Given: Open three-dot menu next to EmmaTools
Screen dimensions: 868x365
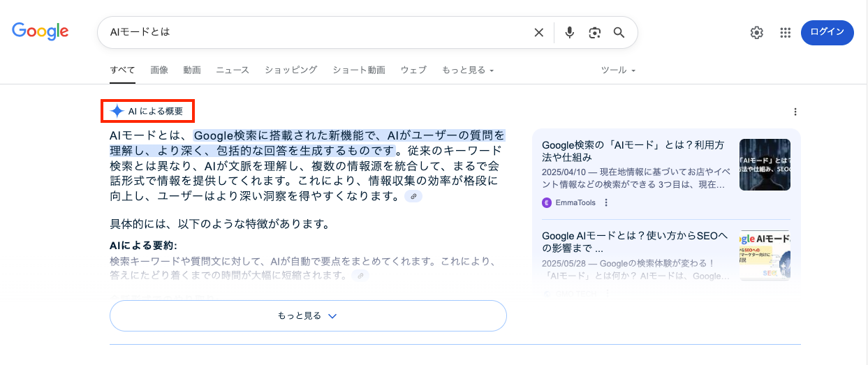Looking at the screenshot, I should point(606,203).
